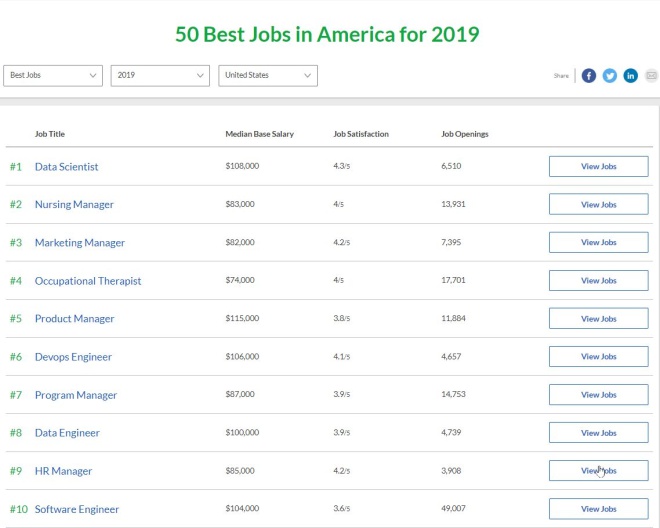The width and height of the screenshot is (660, 528).
Task: Select the Occupational Therapist link
Action: 88,281
